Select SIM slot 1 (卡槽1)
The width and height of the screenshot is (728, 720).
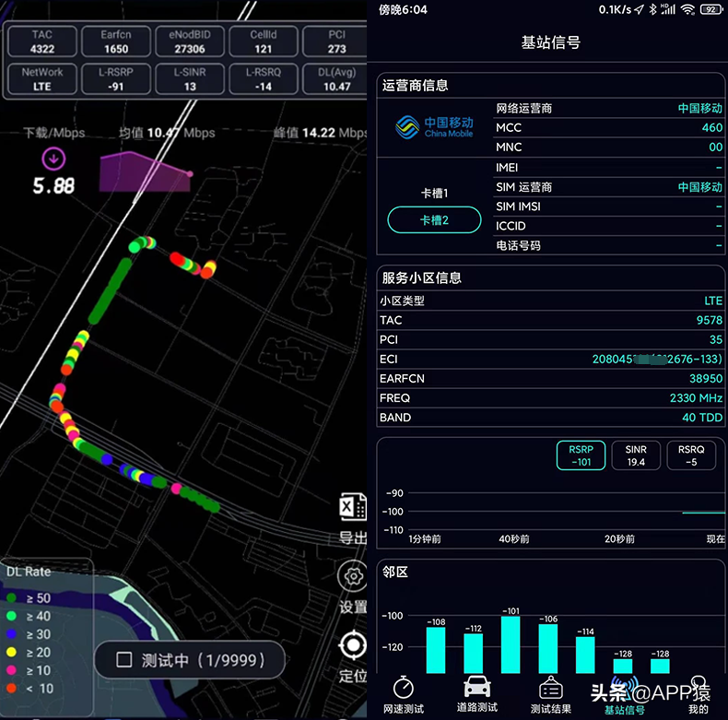434,193
